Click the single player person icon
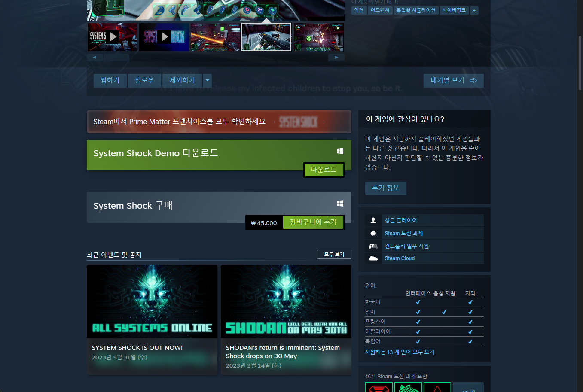583x392 pixels. tap(373, 220)
